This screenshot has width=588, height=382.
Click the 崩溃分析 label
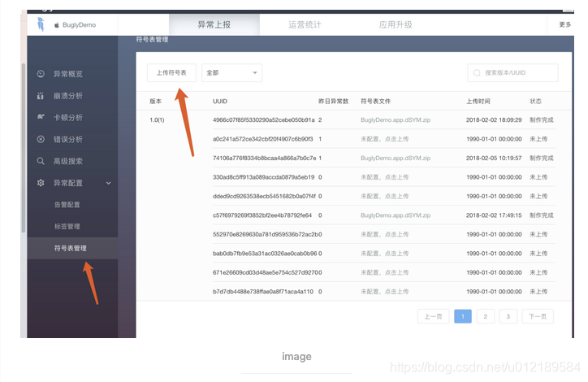coord(68,96)
